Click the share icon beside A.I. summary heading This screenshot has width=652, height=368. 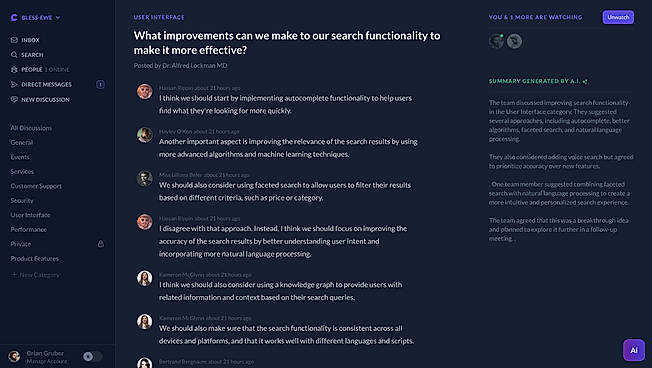(x=585, y=82)
